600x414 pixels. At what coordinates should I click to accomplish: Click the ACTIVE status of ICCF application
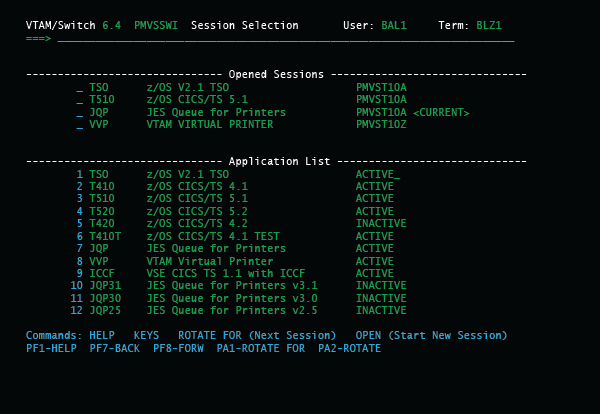click(x=375, y=274)
